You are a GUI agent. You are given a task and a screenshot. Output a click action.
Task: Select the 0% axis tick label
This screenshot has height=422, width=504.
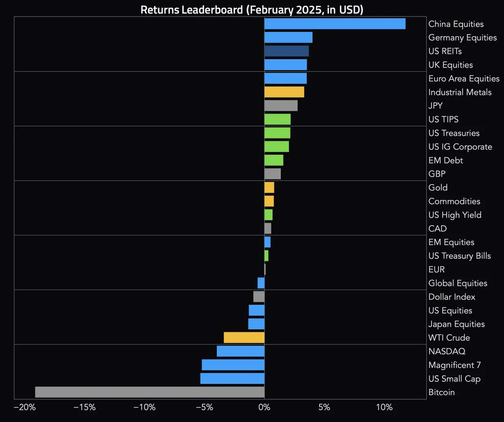[x=264, y=407]
